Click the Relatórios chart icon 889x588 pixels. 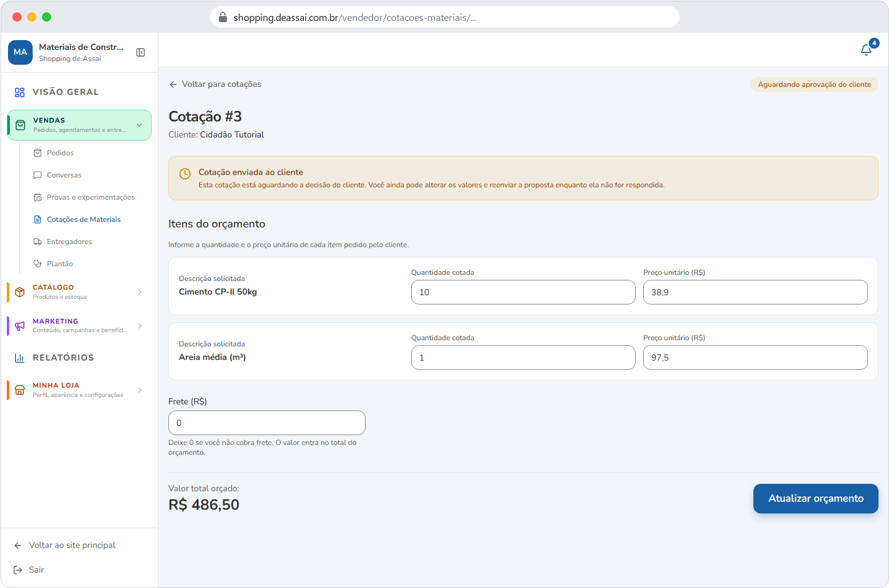20,357
